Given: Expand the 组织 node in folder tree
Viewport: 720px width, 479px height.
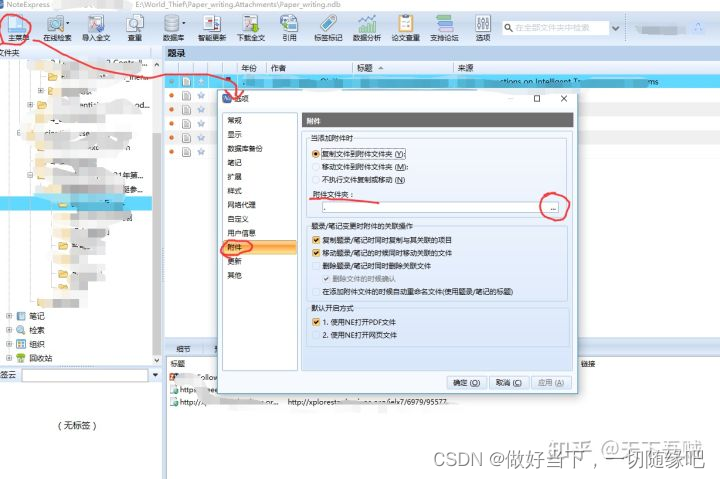Looking at the screenshot, I should 9,344.
